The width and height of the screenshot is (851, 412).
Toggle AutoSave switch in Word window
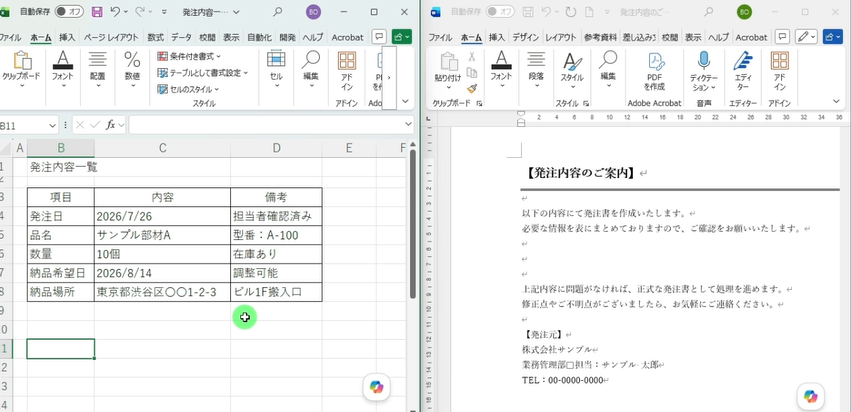500,11
